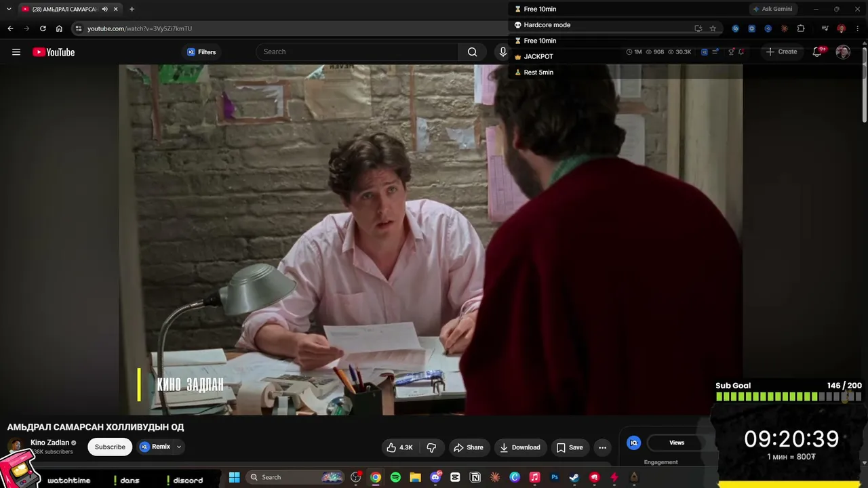This screenshot has height=488, width=868.
Task: Open Discord from taskbar
Action: (x=435, y=477)
